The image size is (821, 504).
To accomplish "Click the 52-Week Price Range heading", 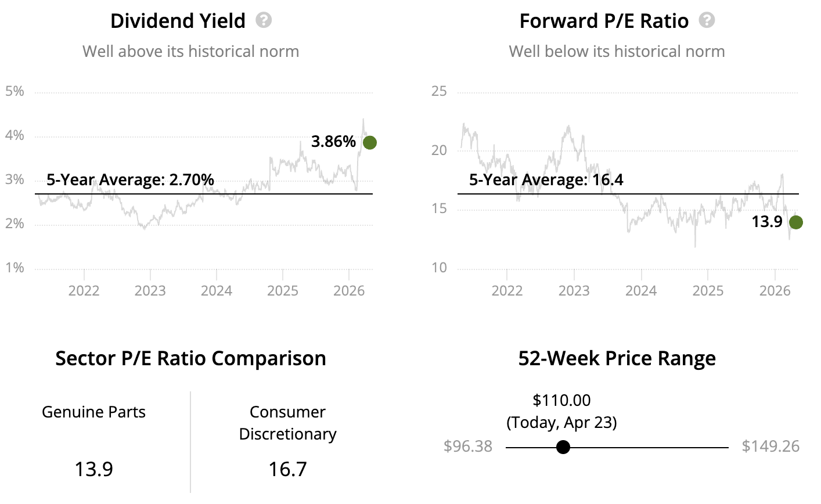I will point(617,358).
